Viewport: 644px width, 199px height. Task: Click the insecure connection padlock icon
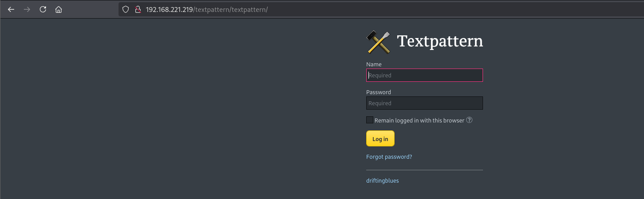(137, 9)
